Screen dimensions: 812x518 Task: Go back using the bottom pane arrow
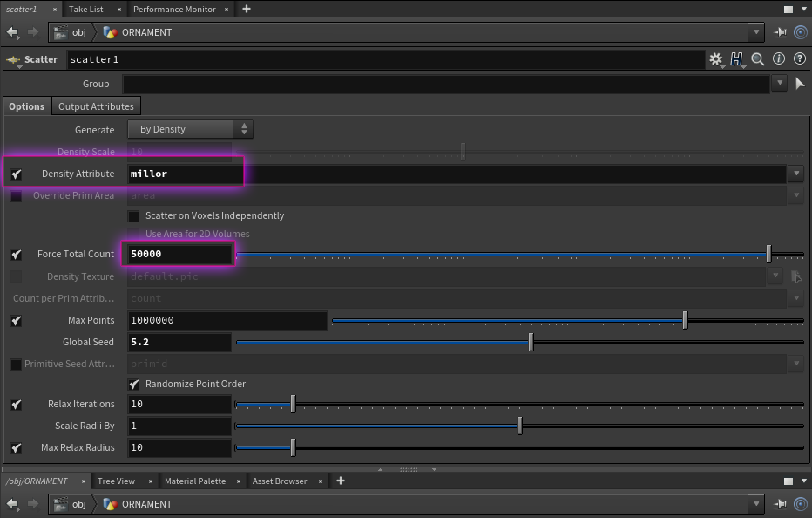(x=12, y=504)
